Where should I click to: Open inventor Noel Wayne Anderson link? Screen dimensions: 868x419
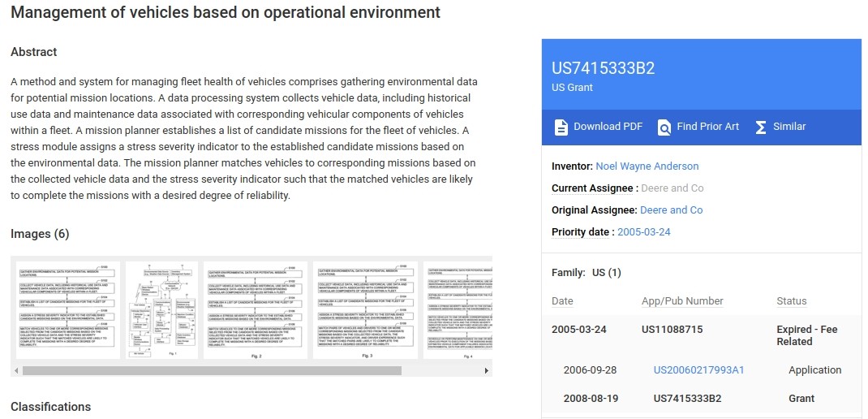click(647, 166)
